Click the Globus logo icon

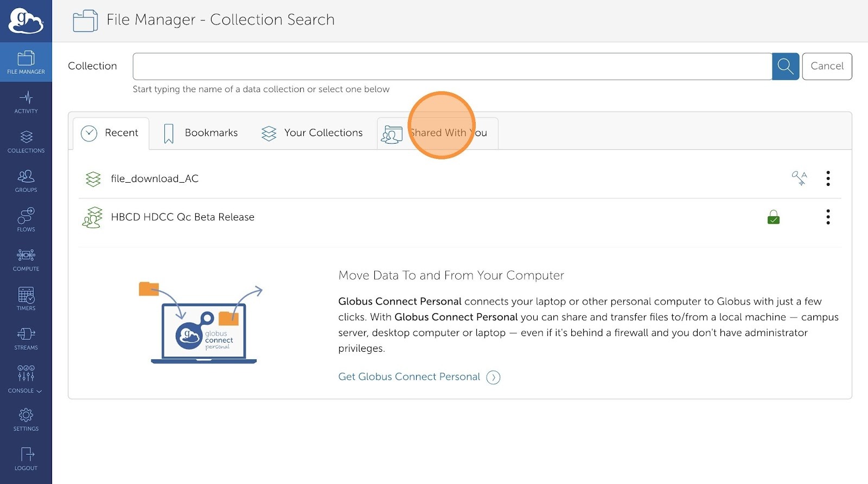[25, 21]
